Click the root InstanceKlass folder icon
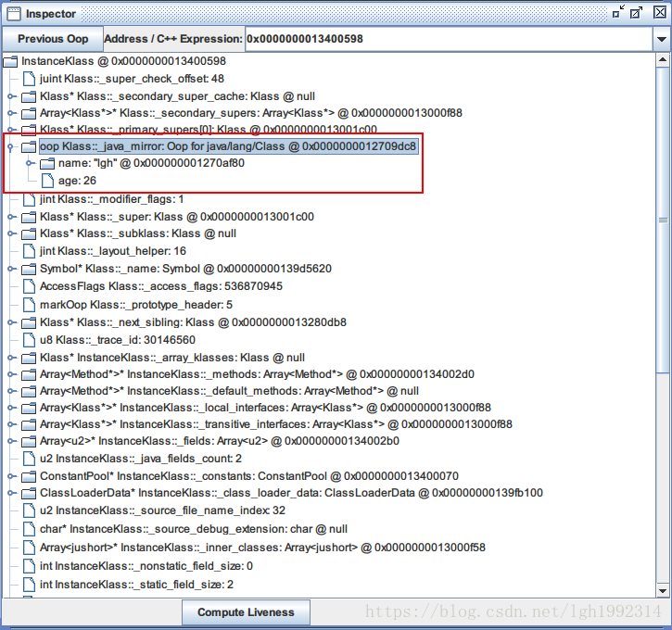Viewport: 672px width, 630px height. click(10, 62)
